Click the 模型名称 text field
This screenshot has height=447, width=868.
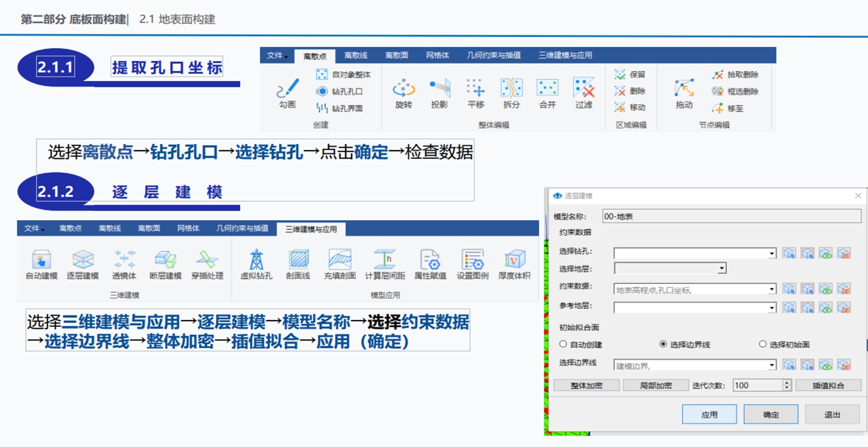tap(731, 216)
